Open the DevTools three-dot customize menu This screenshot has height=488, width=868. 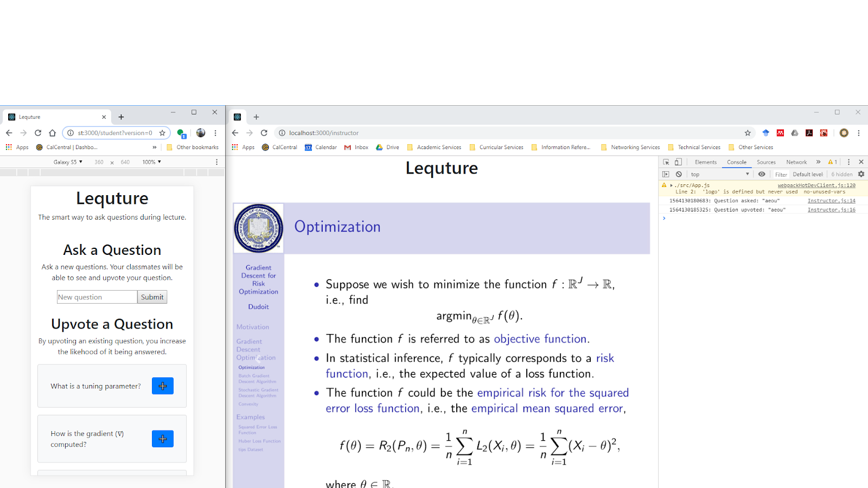click(x=849, y=162)
